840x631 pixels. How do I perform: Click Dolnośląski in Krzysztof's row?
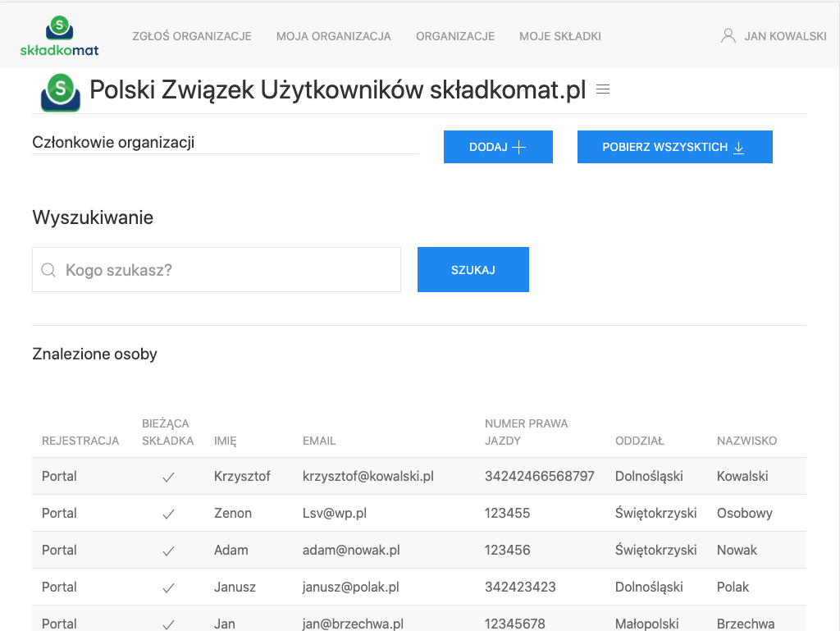649,476
